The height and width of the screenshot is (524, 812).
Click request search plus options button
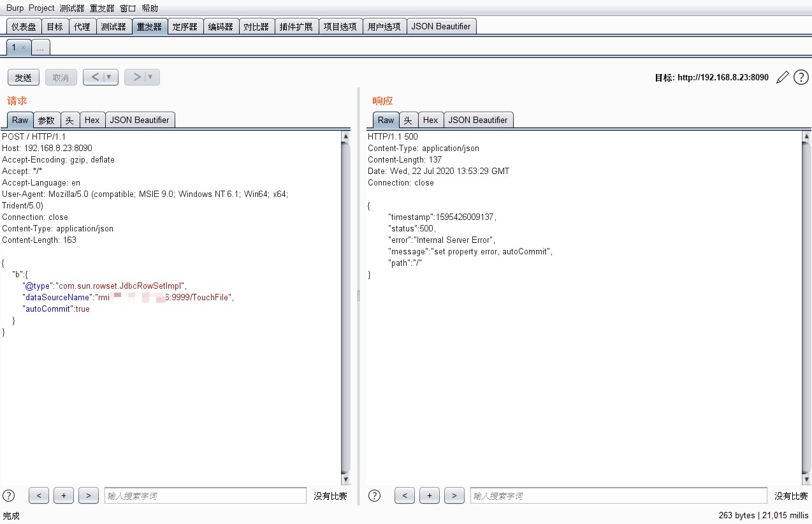click(x=64, y=495)
